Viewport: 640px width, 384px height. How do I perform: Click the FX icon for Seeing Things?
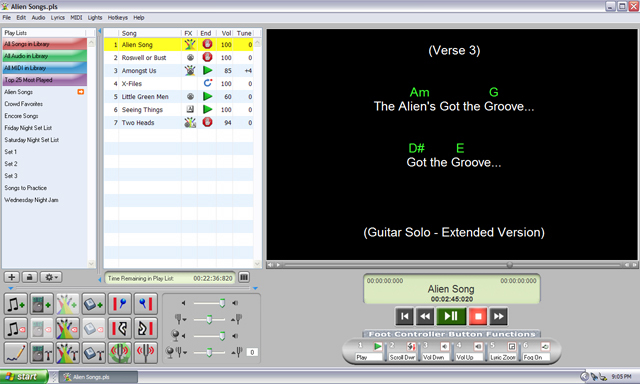click(190, 109)
